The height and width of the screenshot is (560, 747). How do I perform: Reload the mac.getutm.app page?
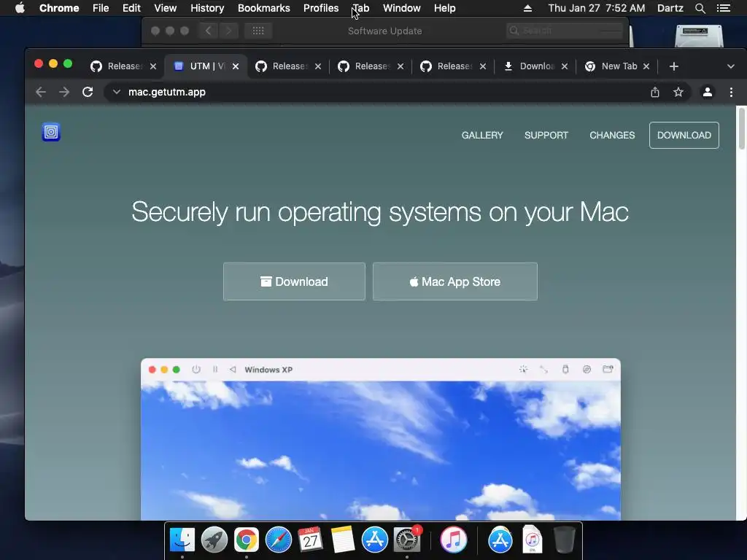(88, 92)
